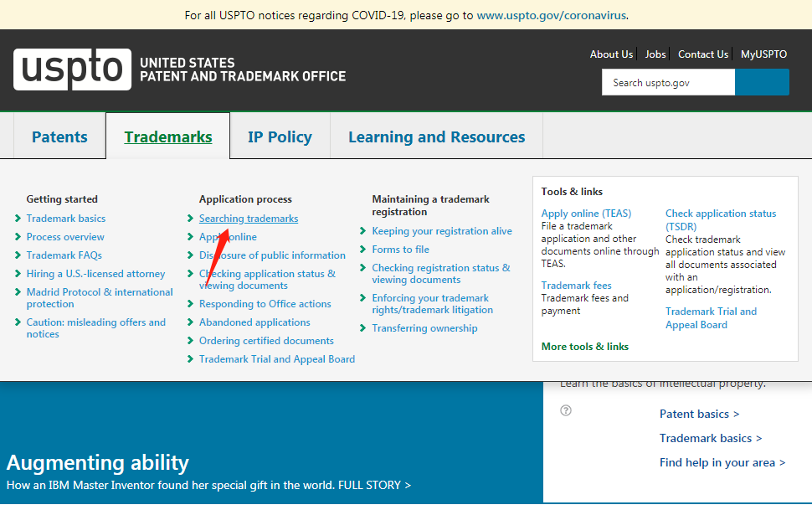Open the Forms to file link
The width and height of the screenshot is (812, 510).
[x=400, y=250]
